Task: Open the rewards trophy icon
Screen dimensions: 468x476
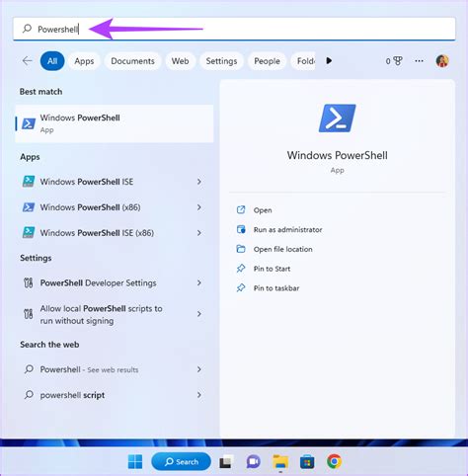Action: click(x=398, y=61)
